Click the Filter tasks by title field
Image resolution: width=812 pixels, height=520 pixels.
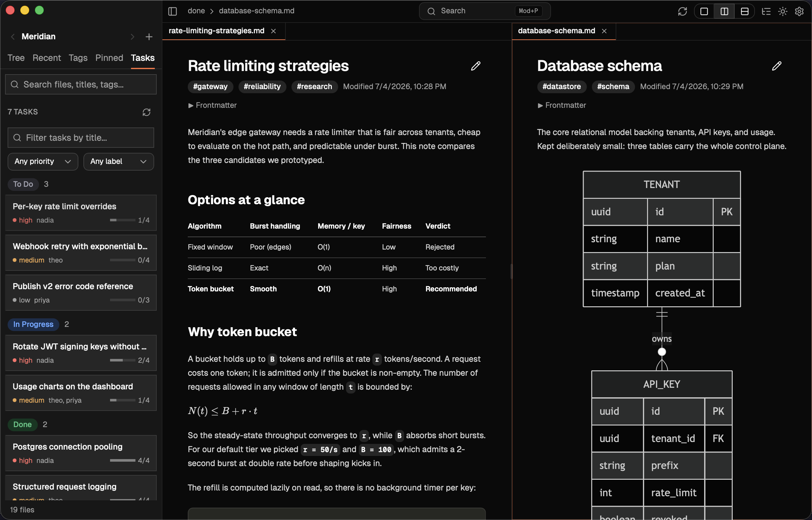[81, 138]
